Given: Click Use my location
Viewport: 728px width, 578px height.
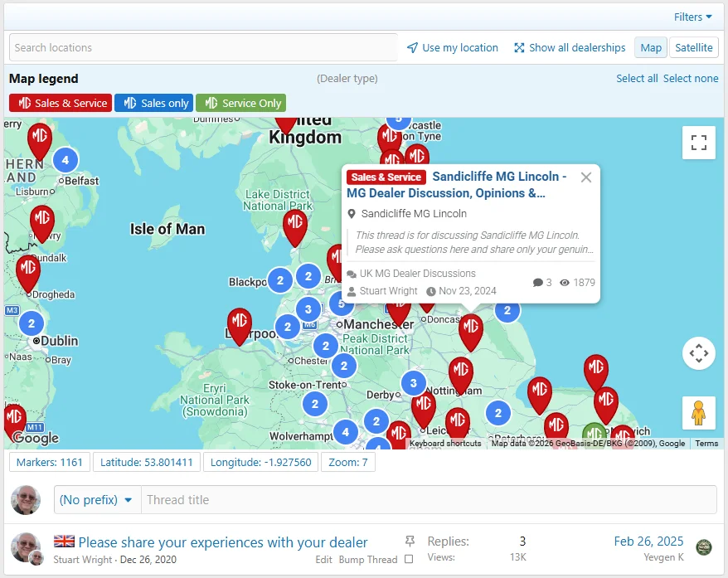Looking at the screenshot, I should coord(453,47).
